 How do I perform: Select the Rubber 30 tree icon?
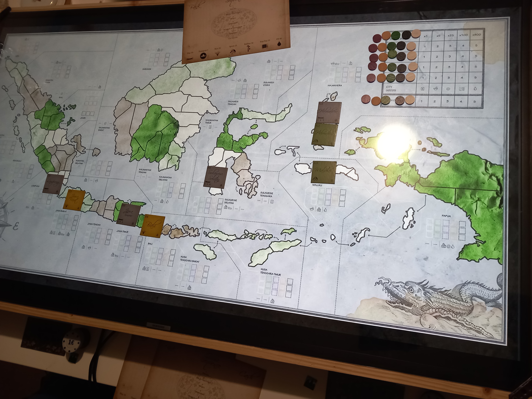click(x=249, y=48)
